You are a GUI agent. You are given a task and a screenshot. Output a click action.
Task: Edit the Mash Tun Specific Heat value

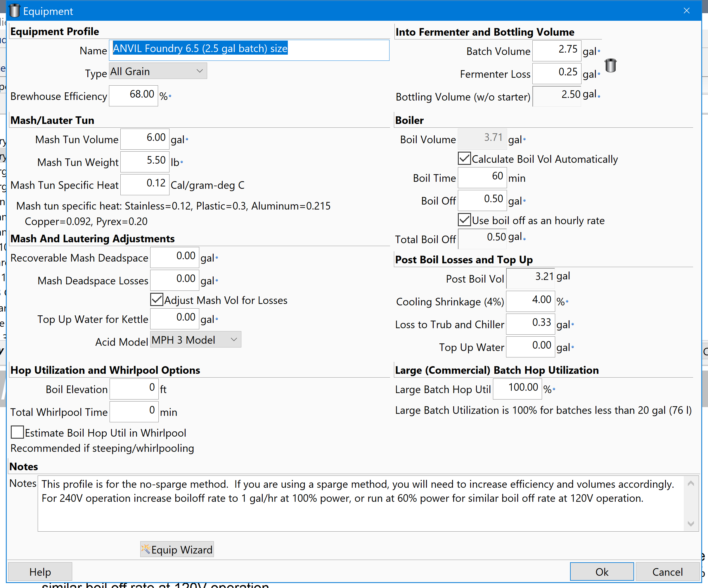point(145,184)
